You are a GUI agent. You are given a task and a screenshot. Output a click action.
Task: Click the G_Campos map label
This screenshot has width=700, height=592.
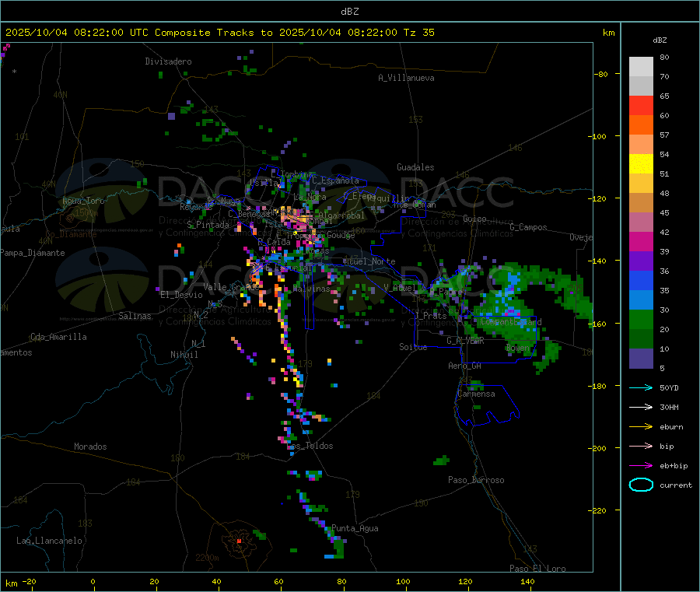[x=529, y=227]
